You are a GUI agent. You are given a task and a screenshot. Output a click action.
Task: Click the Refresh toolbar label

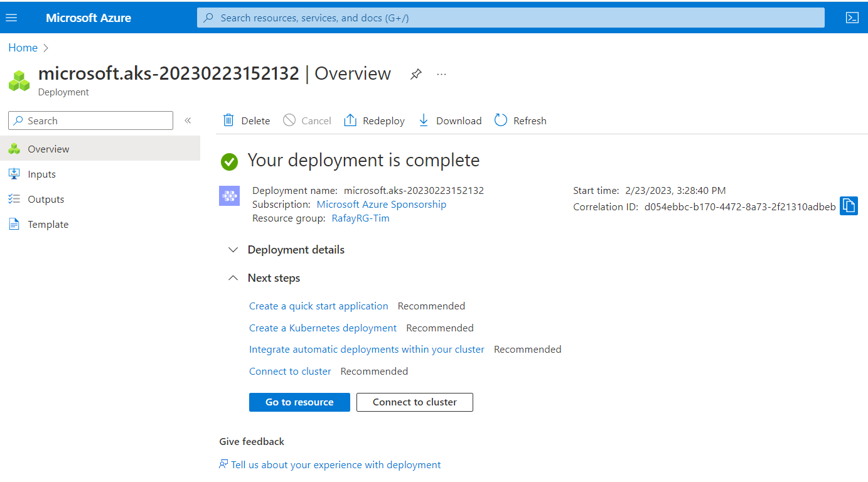(x=530, y=120)
